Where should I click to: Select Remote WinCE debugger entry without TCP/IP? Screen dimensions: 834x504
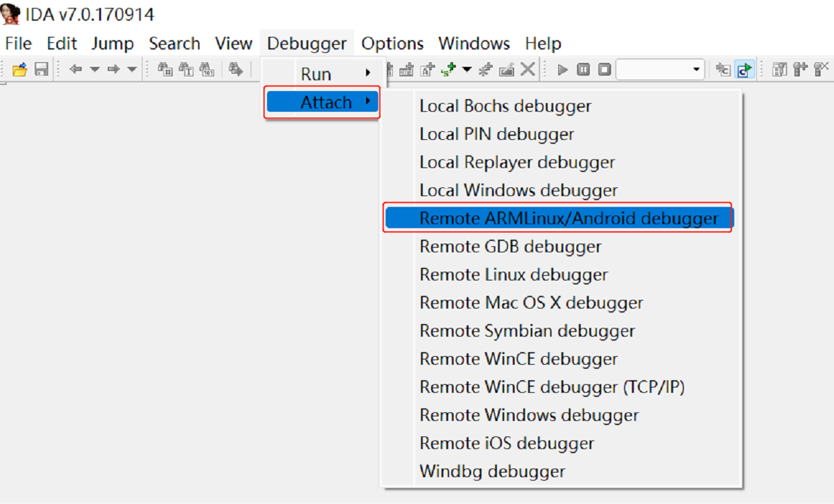pos(560,359)
